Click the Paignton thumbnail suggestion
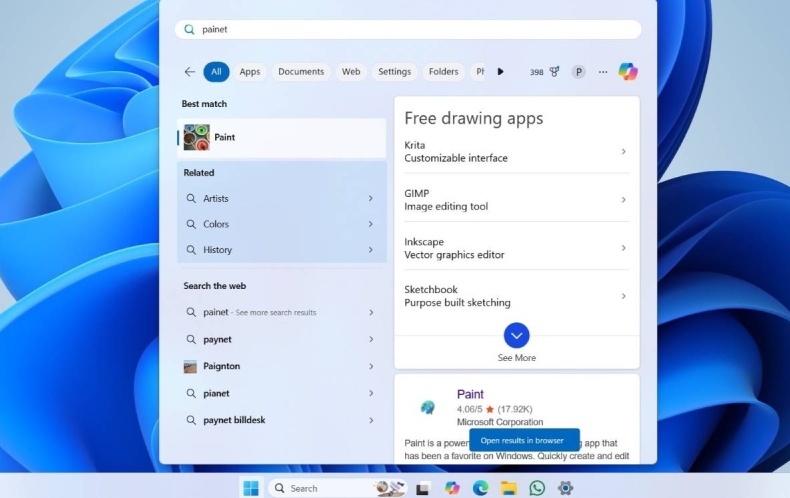The width and height of the screenshot is (790, 498). point(190,366)
